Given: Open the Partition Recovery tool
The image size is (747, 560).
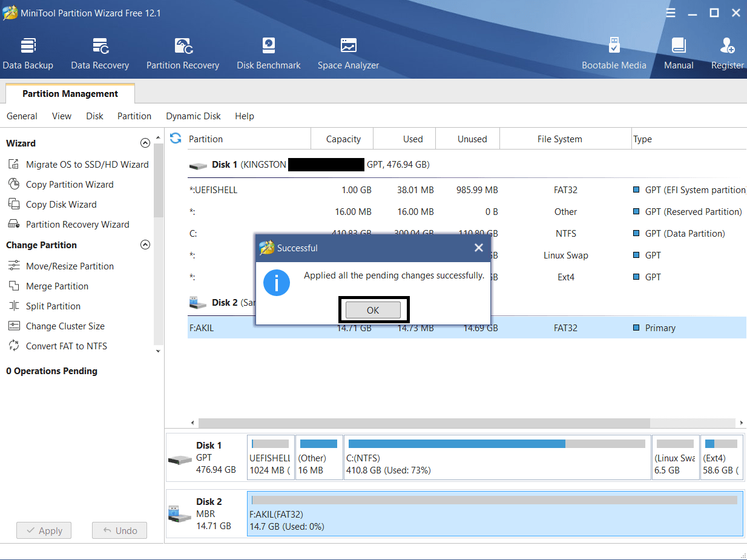Looking at the screenshot, I should coord(183,54).
